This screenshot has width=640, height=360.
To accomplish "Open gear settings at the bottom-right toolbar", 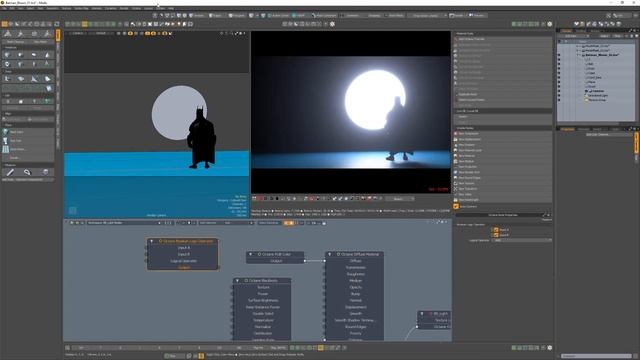I will 549,348.
